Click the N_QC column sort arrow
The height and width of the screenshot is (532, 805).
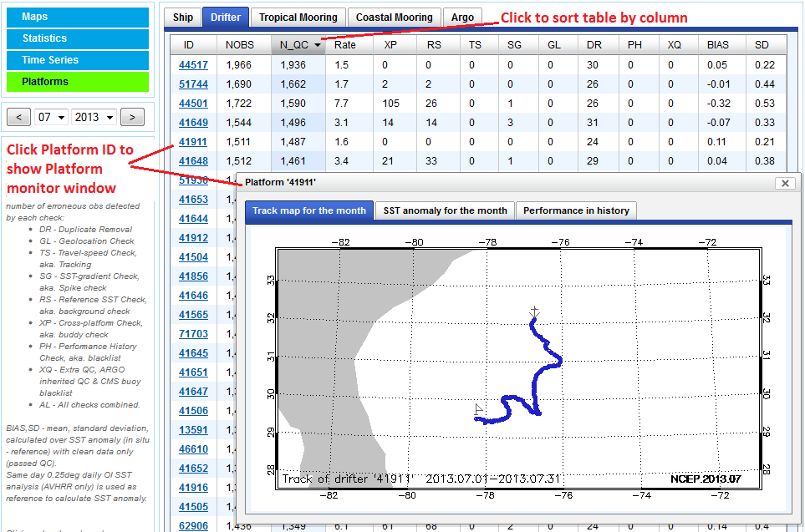[x=317, y=46]
